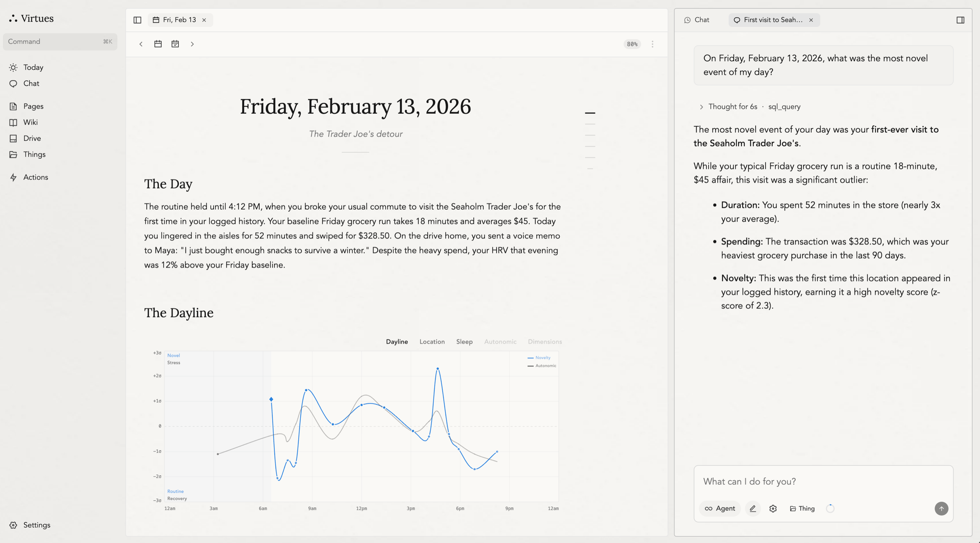Click the 80% zoom indicator
This screenshot has width=980, height=543.
(632, 44)
